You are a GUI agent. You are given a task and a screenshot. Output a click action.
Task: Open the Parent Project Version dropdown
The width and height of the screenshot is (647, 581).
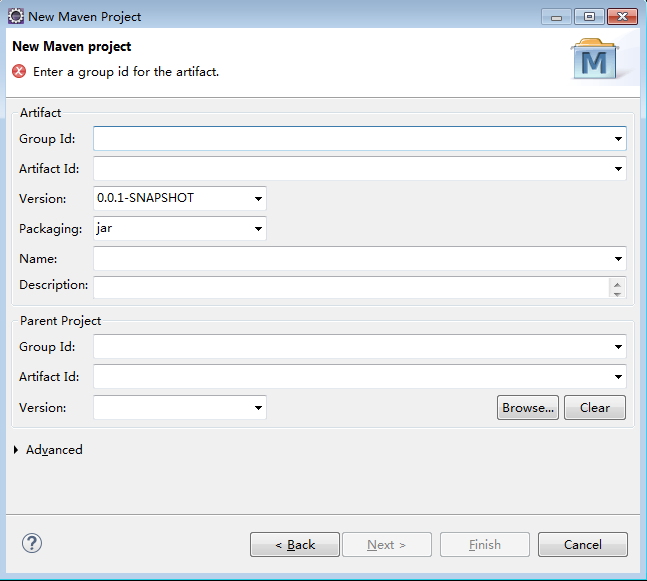[x=258, y=408]
